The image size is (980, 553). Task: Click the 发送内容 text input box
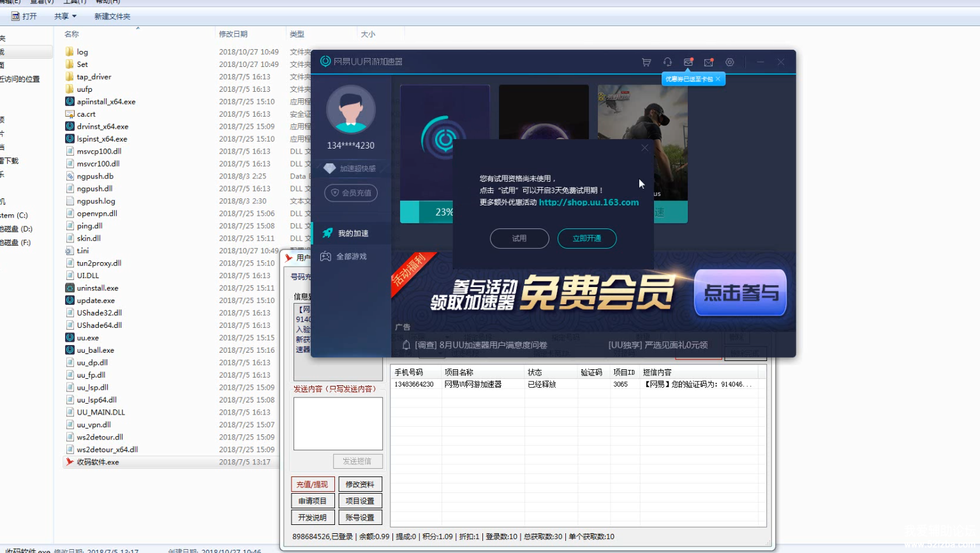point(338,424)
